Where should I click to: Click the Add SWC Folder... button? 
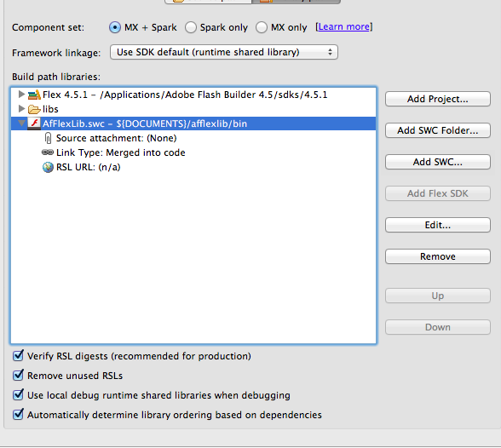438,130
